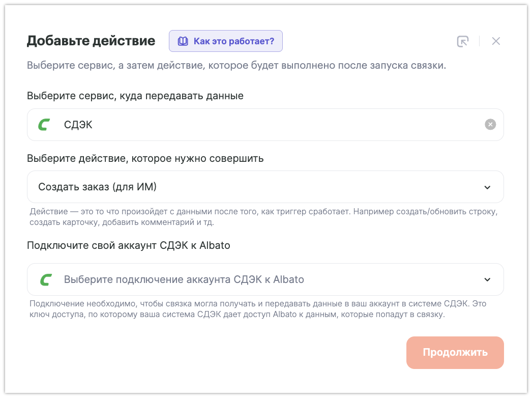The image size is (532, 398).
Task: Click the "Выберите действие, которое нужно совершить" label
Action: coord(145,158)
